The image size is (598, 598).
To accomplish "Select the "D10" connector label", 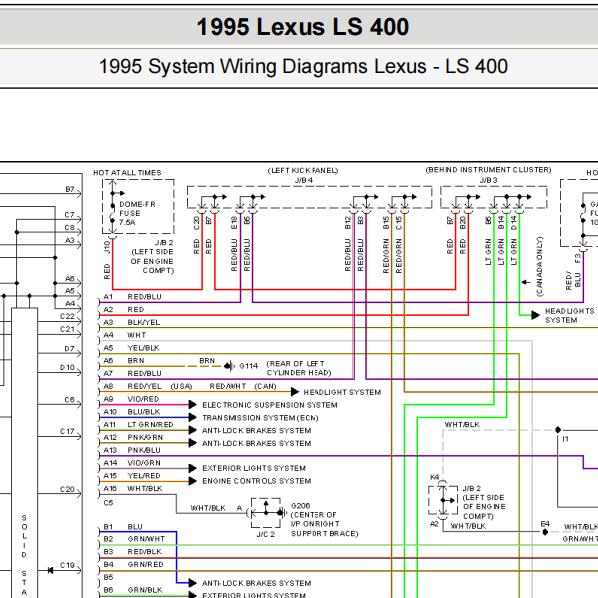I will tap(68, 367).
